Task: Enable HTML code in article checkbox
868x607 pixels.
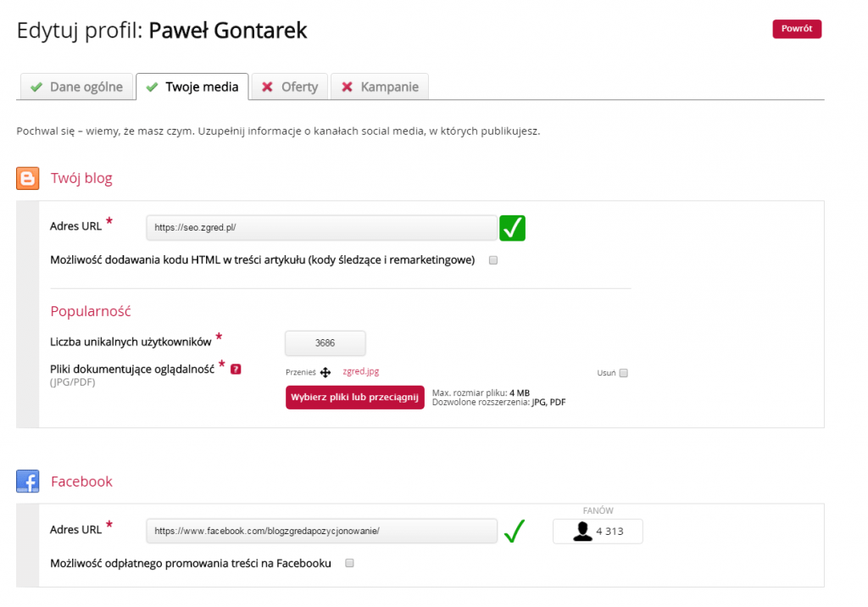Action: pos(493,260)
